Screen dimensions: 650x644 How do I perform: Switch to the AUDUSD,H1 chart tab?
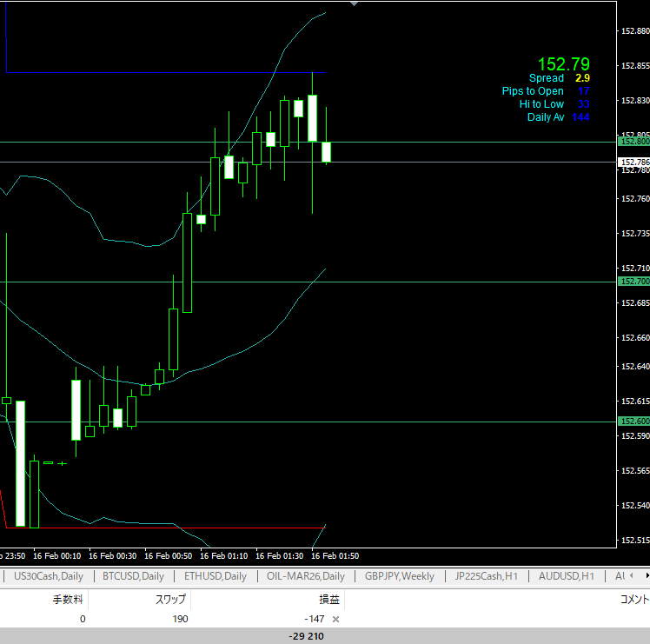coord(566,575)
